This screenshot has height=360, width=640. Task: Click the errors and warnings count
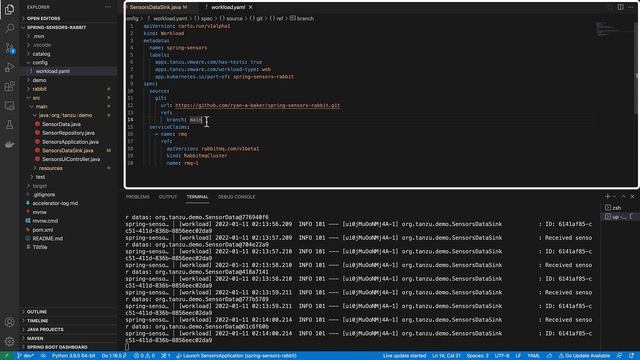[x=144, y=356]
